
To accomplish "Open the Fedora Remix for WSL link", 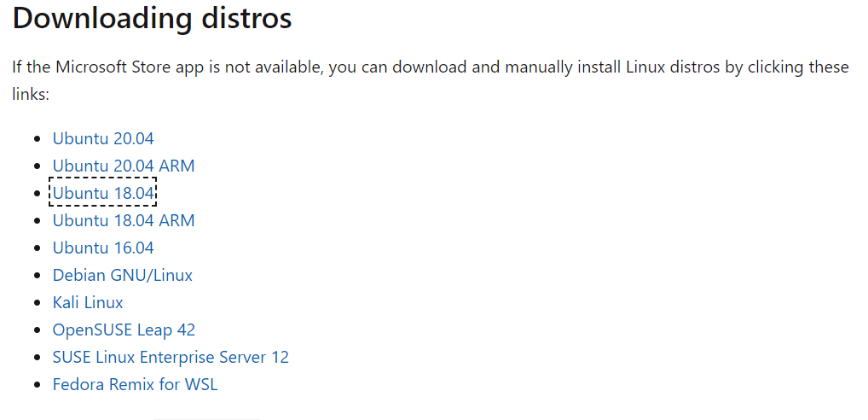I will [x=135, y=384].
